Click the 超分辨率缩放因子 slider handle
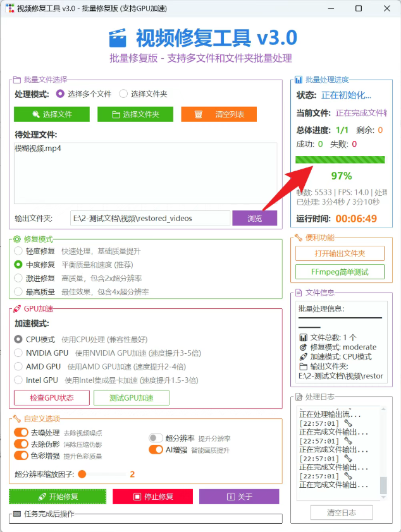The image size is (401, 532). [x=82, y=474]
